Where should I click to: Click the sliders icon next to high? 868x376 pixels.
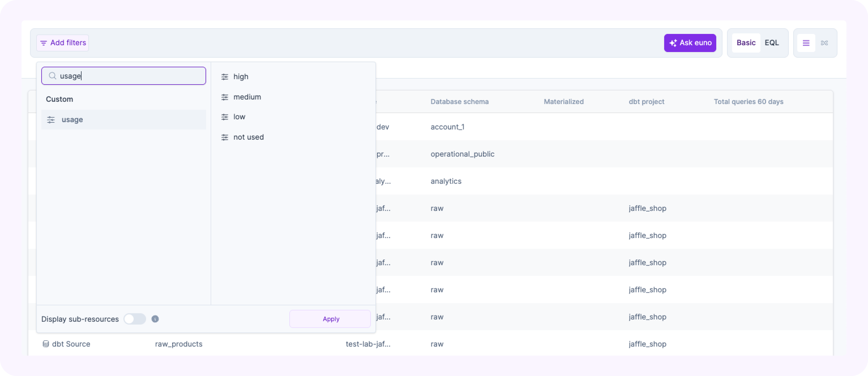pos(225,77)
